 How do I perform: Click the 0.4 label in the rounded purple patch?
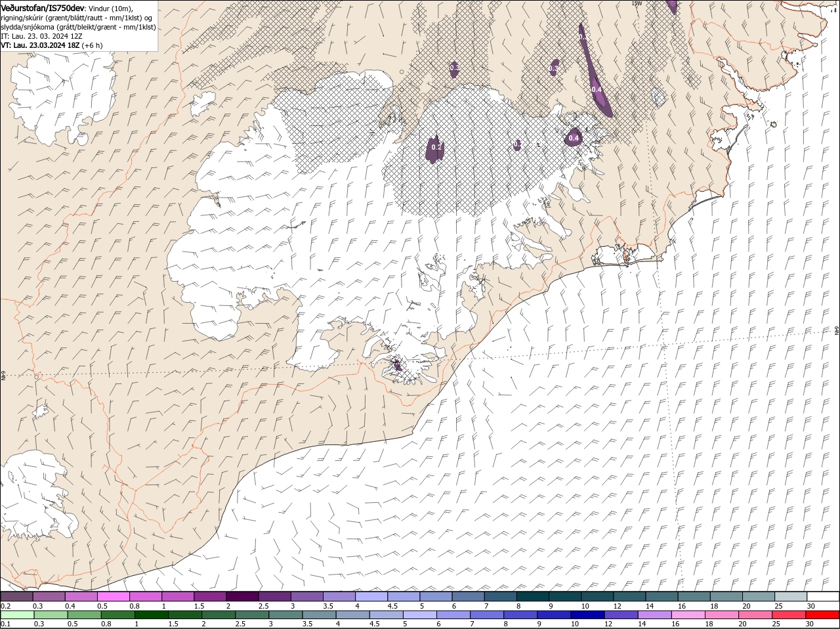pyautogui.click(x=574, y=138)
